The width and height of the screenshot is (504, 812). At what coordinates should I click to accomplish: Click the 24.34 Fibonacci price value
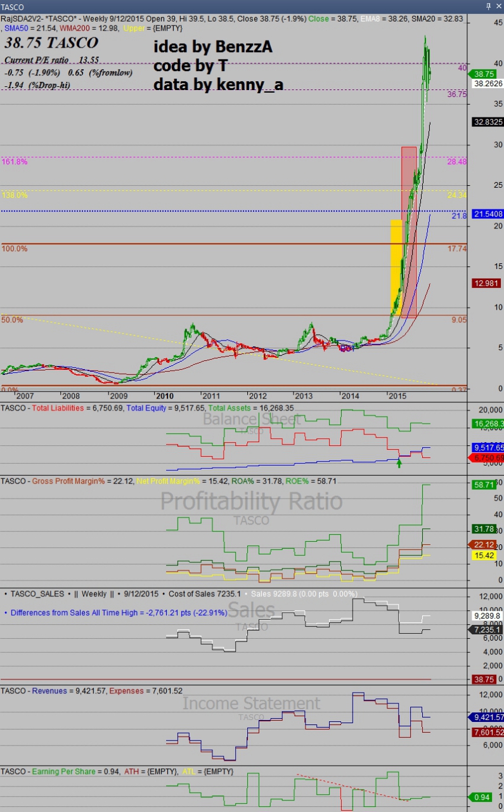coord(456,195)
